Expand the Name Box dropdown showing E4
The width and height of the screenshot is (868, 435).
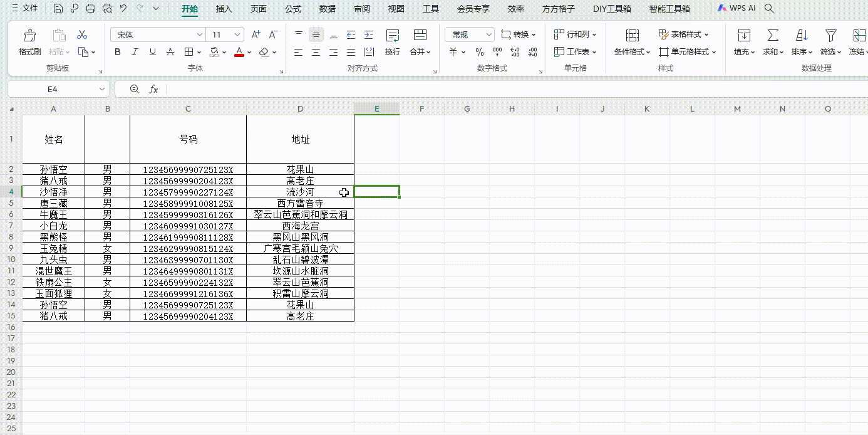102,90
